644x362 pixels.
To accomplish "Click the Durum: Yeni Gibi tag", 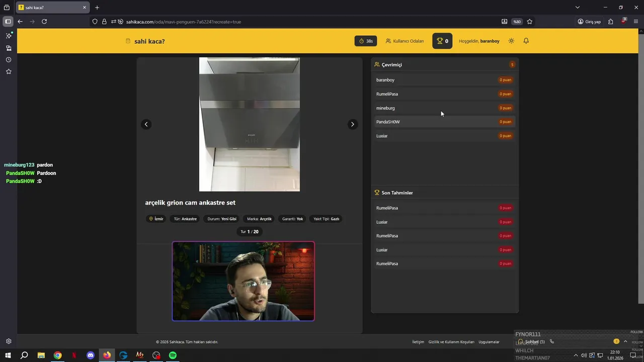I will click(222, 219).
